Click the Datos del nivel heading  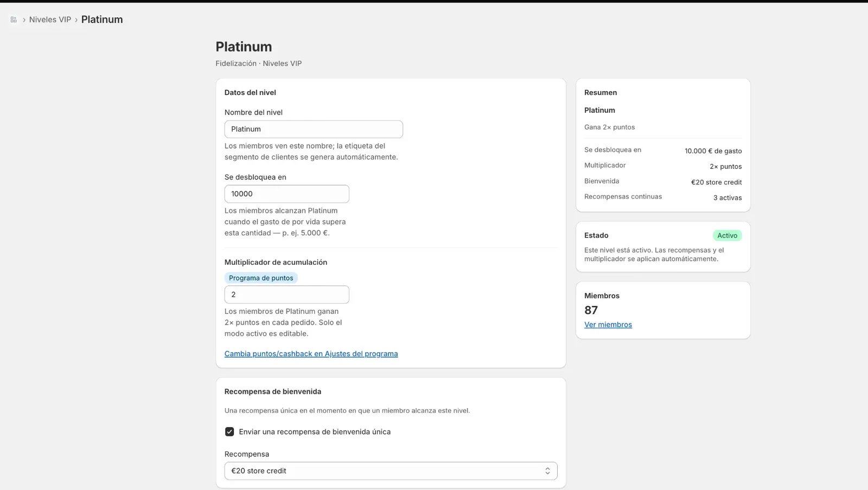click(250, 93)
